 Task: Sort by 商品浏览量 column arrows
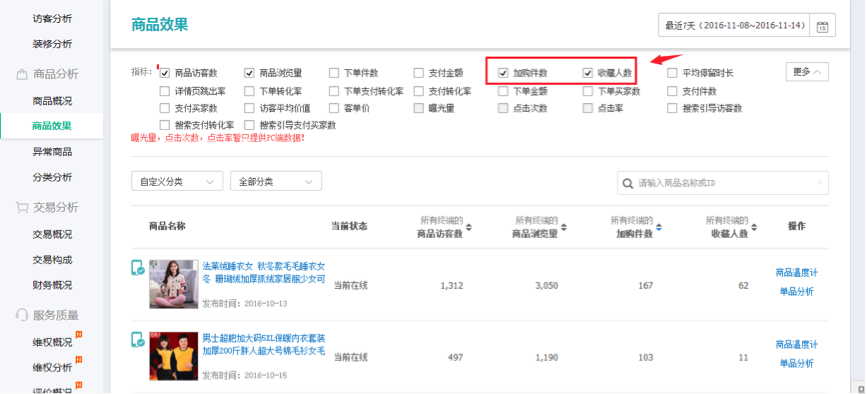click(x=564, y=227)
